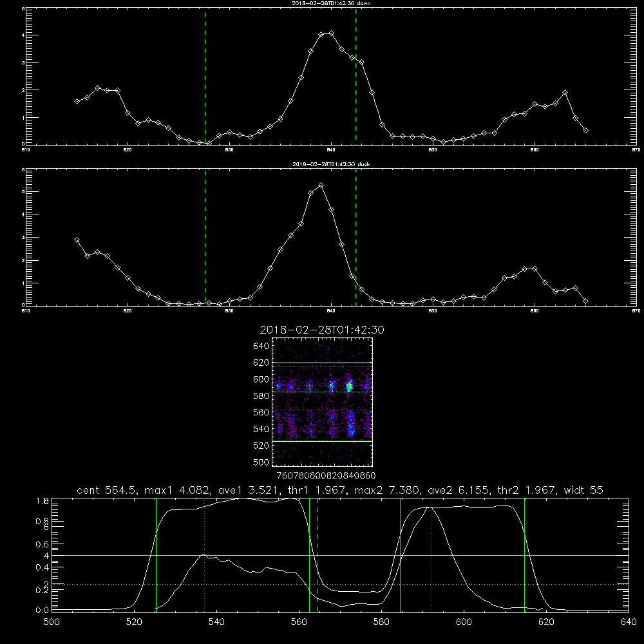Click the left green dashed line in dusk plot
The height and width of the screenshot is (644, 644).
coord(205,237)
